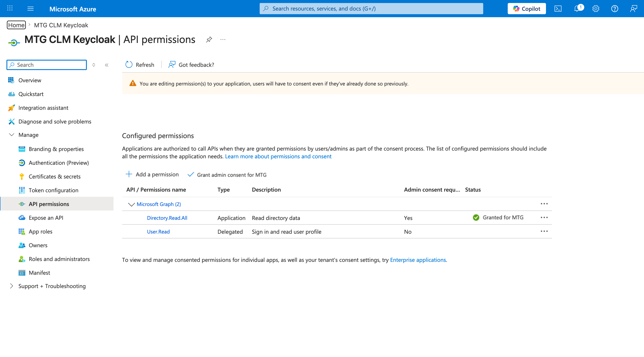Focus the sidebar Search field
Screen dimensions: 644x357
click(47, 65)
